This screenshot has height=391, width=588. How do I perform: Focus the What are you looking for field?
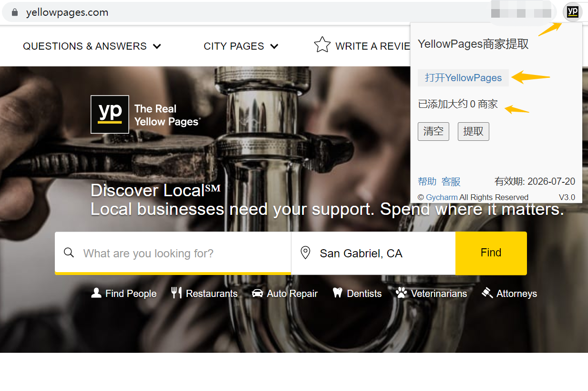coord(173,253)
